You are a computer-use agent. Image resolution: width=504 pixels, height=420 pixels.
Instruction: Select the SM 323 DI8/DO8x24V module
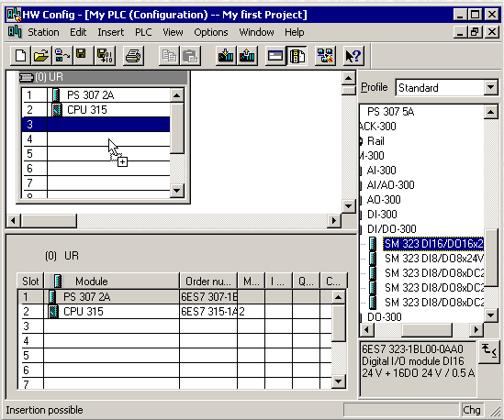pyautogui.click(x=434, y=259)
